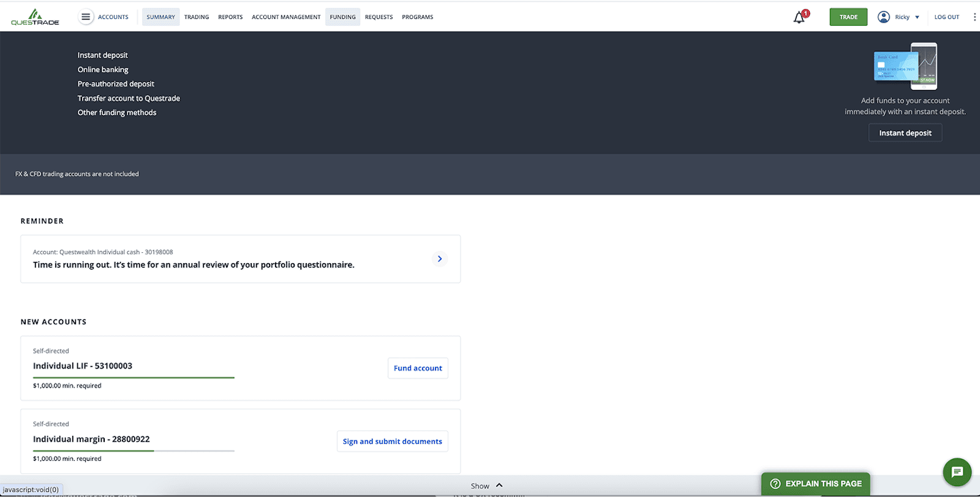This screenshot has width=980, height=497.
Task: Click the Explain This Page button
Action: click(x=816, y=484)
